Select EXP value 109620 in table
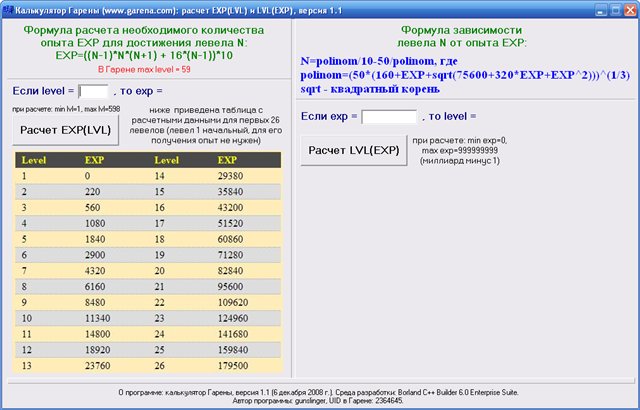 click(x=233, y=302)
